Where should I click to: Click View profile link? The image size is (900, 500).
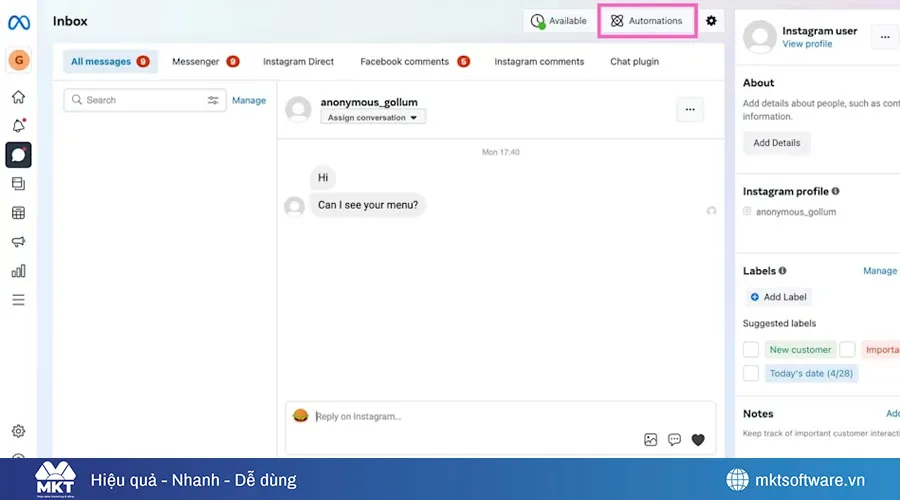pyautogui.click(x=807, y=44)
